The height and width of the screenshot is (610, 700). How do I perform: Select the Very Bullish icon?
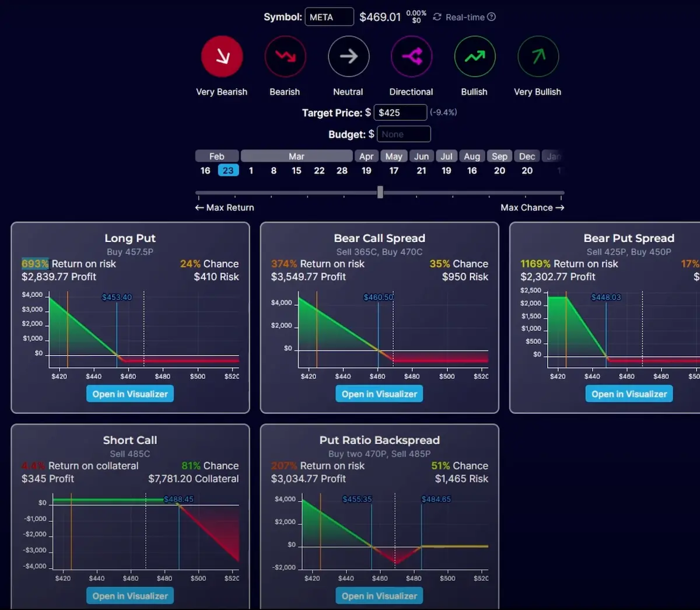coord(538,57)
